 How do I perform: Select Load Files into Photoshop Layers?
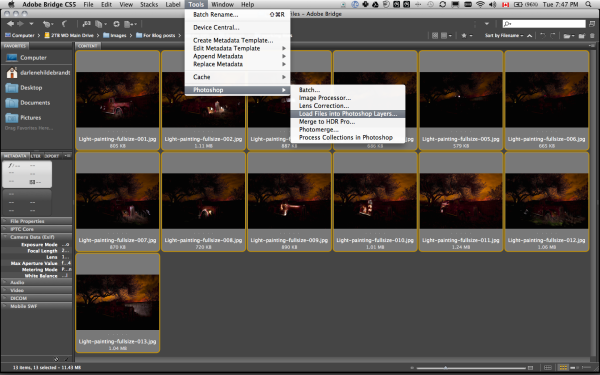click(348, 114)
